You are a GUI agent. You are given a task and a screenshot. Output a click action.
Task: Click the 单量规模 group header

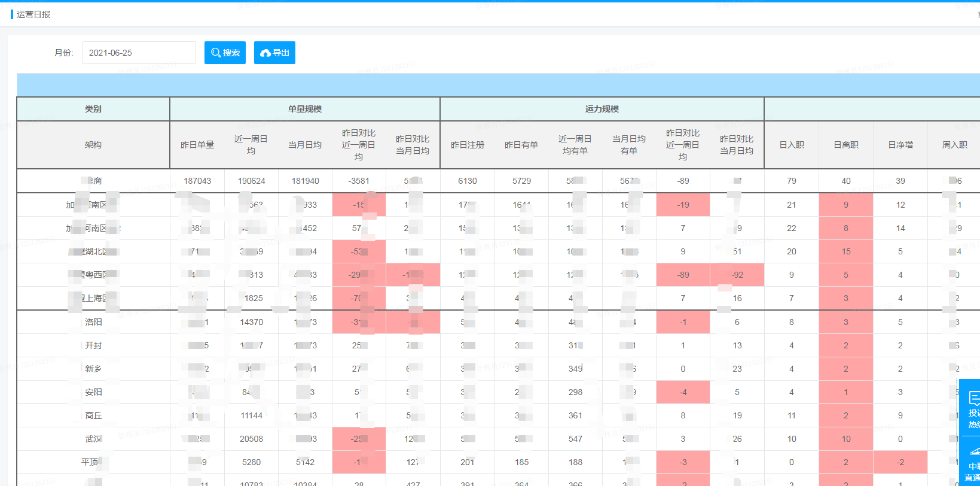[x=305, y=109]
